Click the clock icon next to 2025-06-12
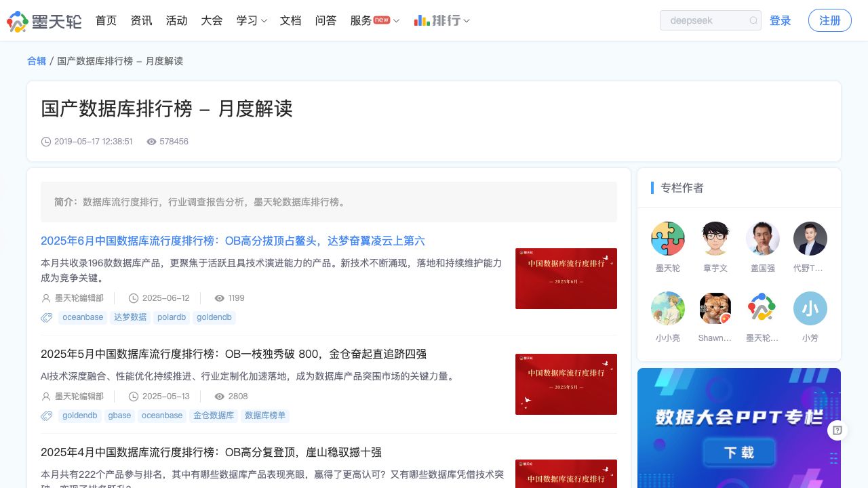Screen dimensions: 868x488 click(x=134, y=298)
